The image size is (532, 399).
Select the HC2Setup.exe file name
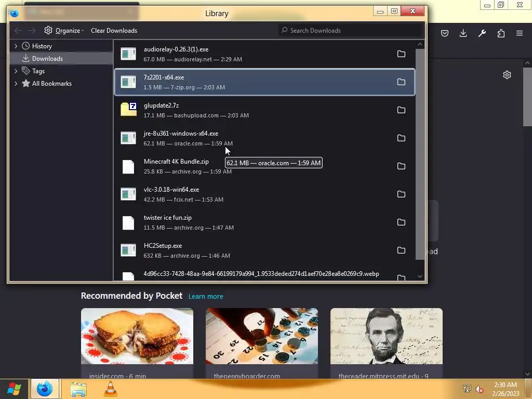(163, 246)
